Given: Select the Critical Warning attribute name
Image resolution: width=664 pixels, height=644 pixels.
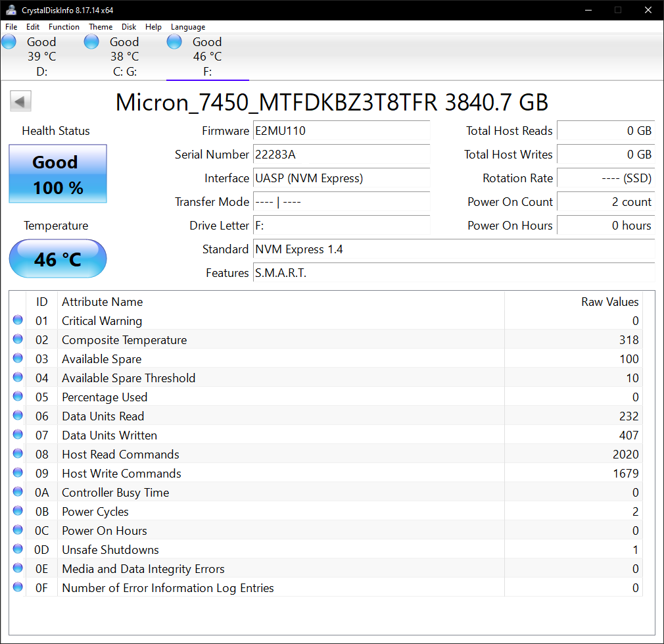Looking at the screenshot, I should click(x=102, y=321).
